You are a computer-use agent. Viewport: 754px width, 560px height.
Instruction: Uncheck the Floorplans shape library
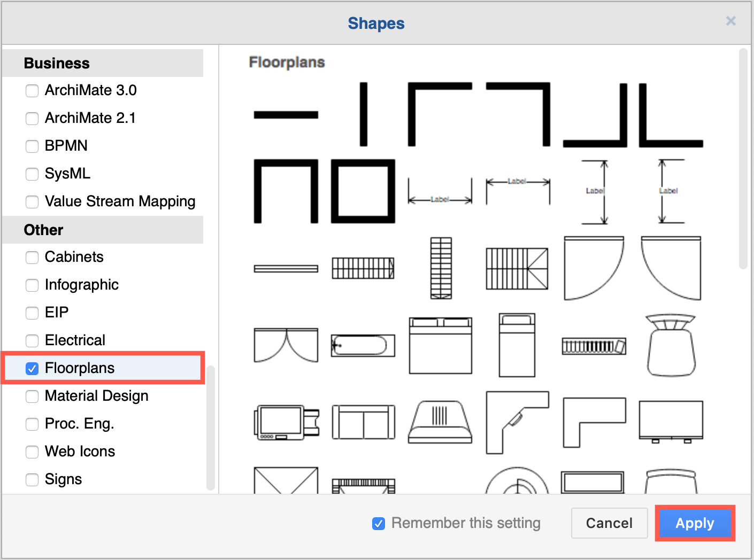(32, 369)
